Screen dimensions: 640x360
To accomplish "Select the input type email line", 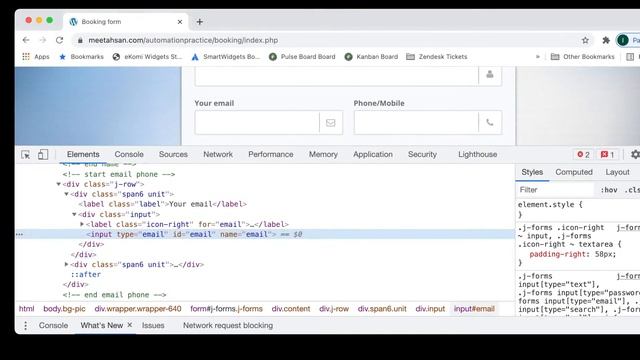I will pyautogui.click(x=264, y=234).
